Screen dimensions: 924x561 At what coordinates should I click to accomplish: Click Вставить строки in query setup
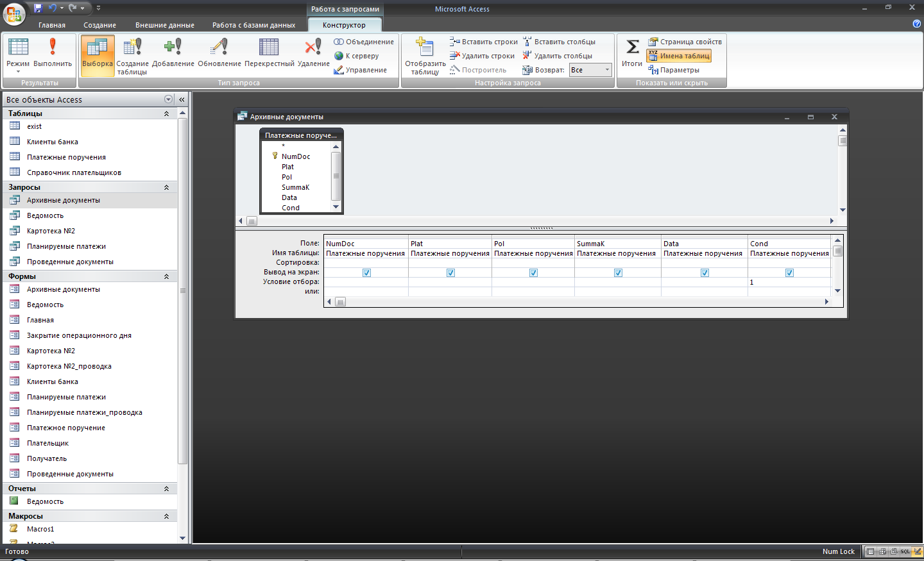[x=483, y=42]
